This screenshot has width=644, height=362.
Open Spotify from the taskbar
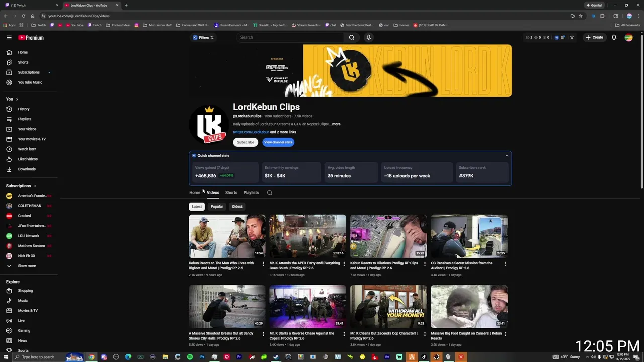190,357
